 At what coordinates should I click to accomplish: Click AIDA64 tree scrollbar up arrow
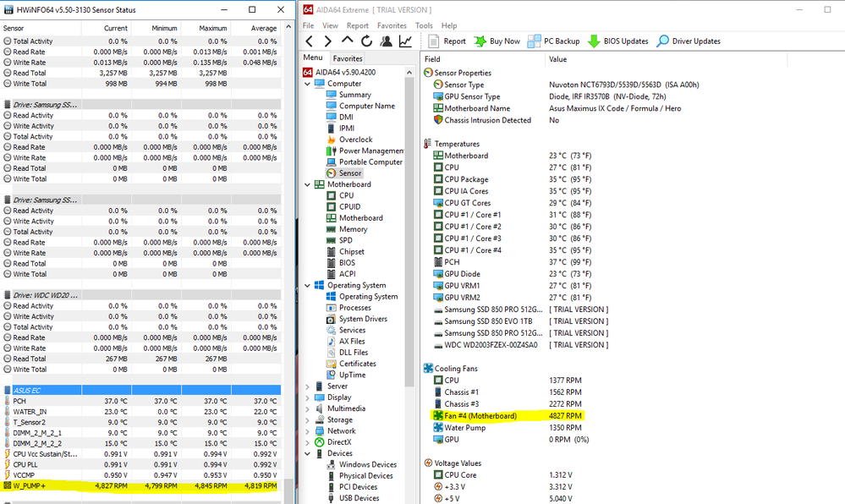tap(409, 72)
